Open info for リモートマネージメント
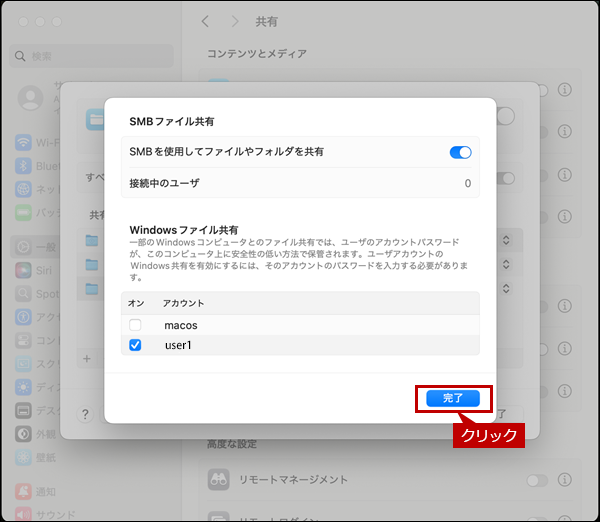Viewport: 600px width, 522px height. point(564,480)
